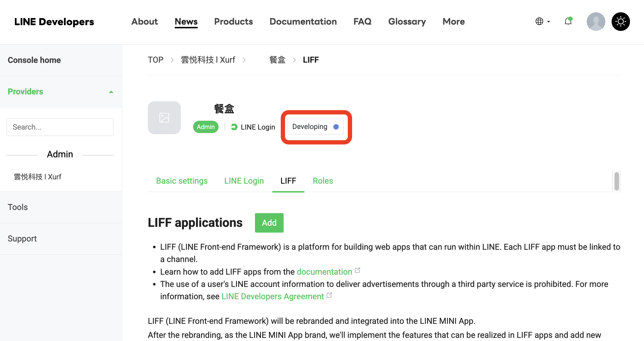
Task: Click 餐盒 channel in breadcrumb
Action: (x=277, y=60)
